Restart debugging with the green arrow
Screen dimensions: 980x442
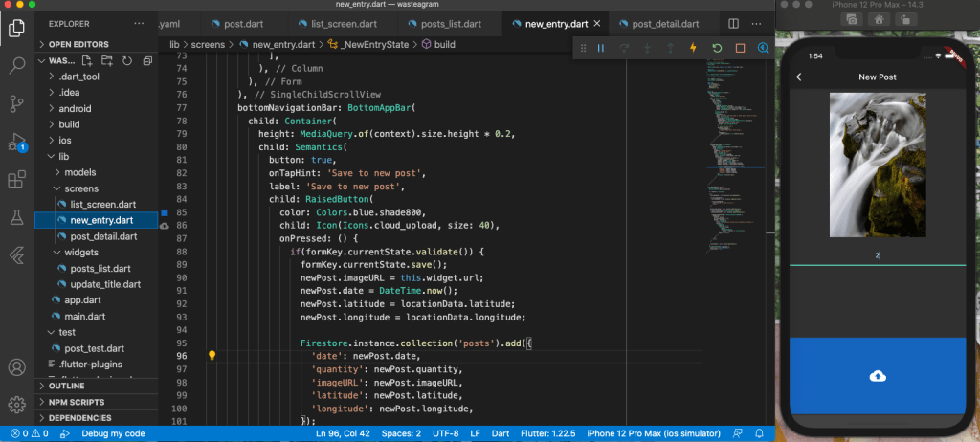coord(717,48)
